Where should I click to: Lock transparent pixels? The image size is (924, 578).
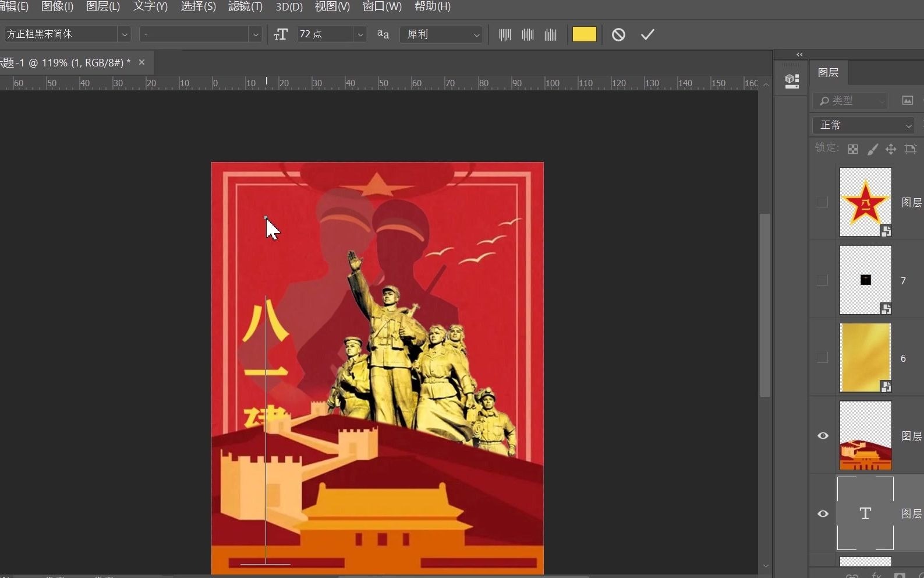pos(852,149)
